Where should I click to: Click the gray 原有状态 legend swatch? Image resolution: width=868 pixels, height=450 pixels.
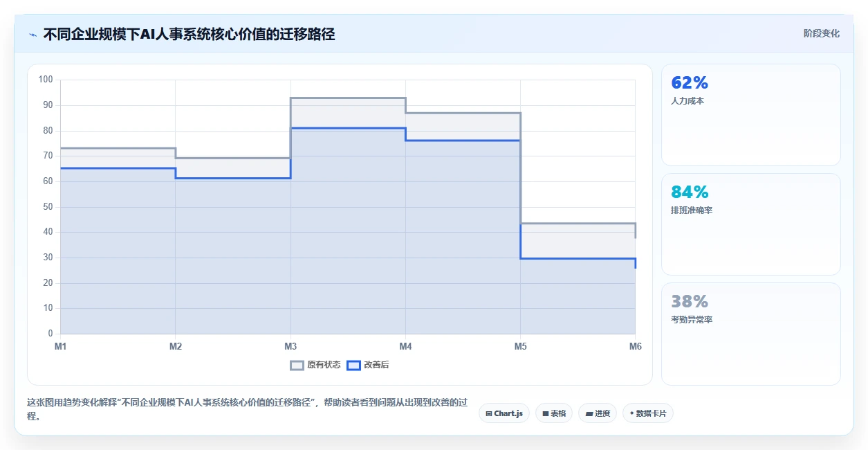pyautogui.click(x=297, y=365)
